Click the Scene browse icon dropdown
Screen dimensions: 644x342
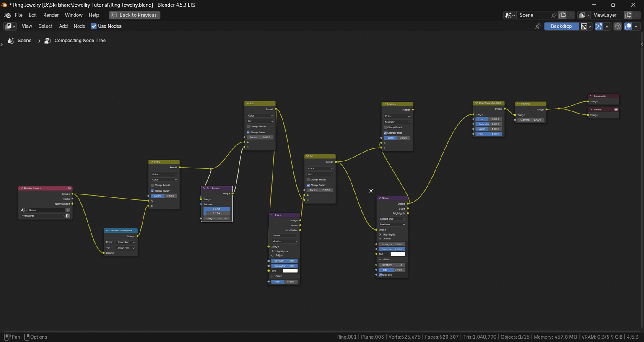(510, 15)
